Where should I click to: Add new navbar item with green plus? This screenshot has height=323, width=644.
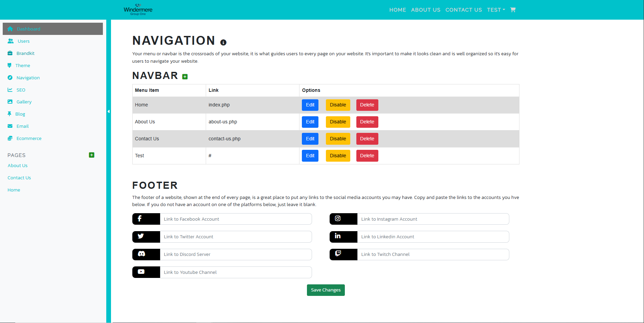(185, 77)
